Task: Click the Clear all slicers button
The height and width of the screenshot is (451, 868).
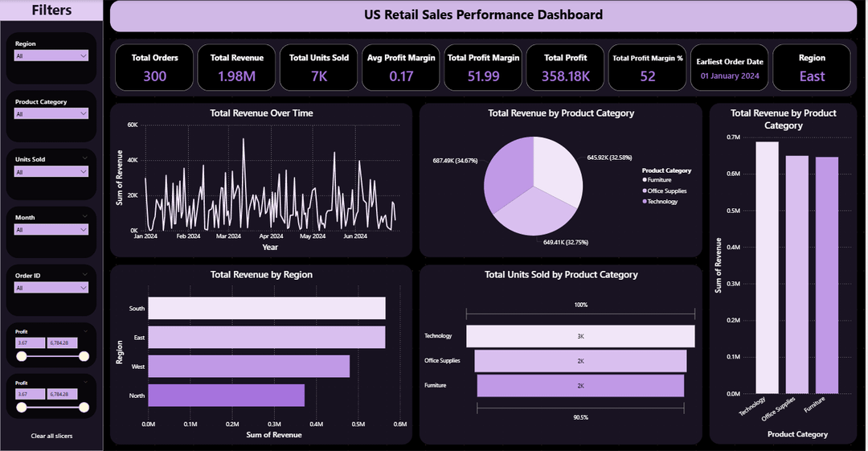Action: point(51,436)
